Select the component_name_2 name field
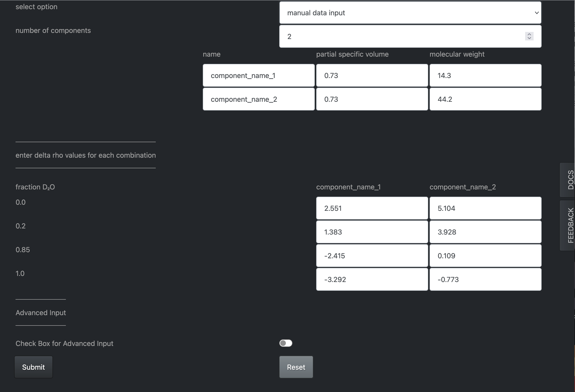This screenshot has height=392, width=575. click(x=259, y=99)
